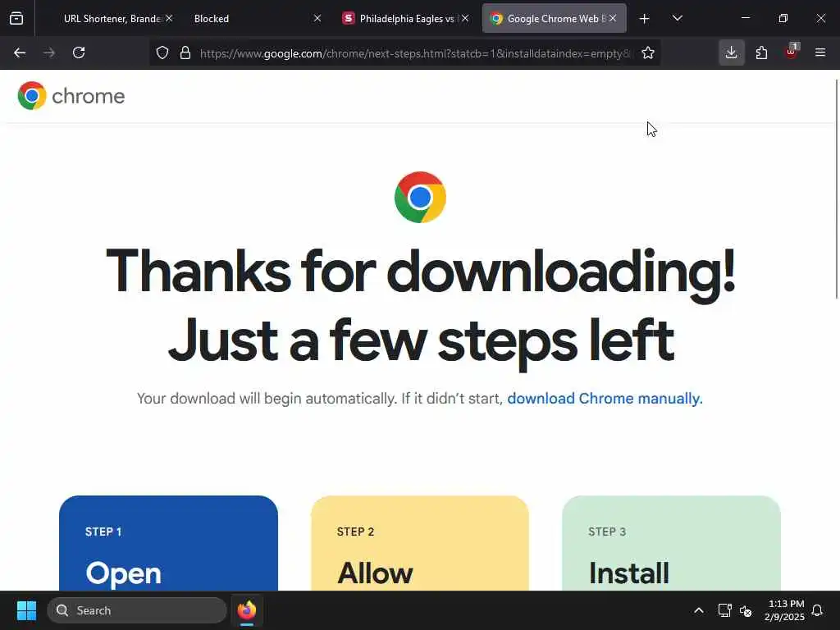Open the Firefox hamburger menu
This screenshot has width=840, height=630.
click(820, 52)
